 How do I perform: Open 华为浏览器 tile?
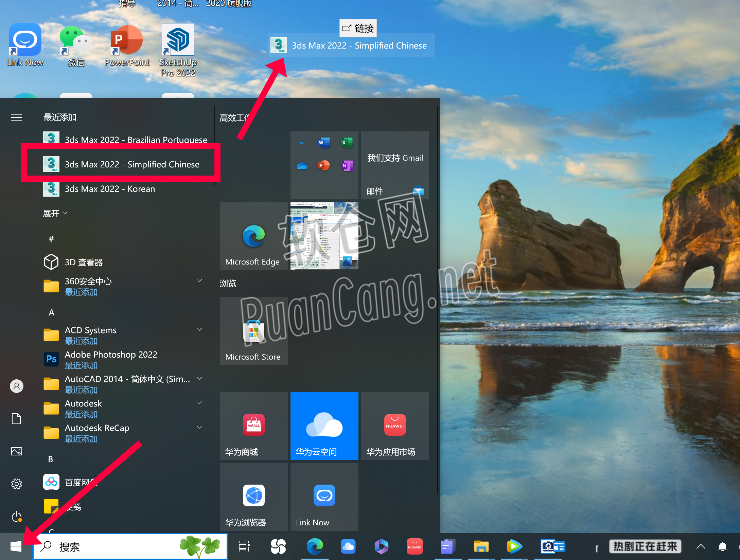tap(253, 496)
